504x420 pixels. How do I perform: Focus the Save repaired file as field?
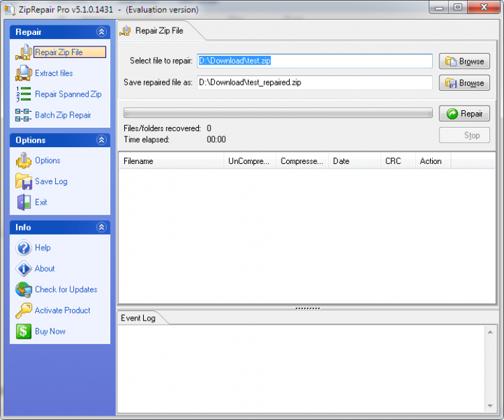tap(314, 83)
